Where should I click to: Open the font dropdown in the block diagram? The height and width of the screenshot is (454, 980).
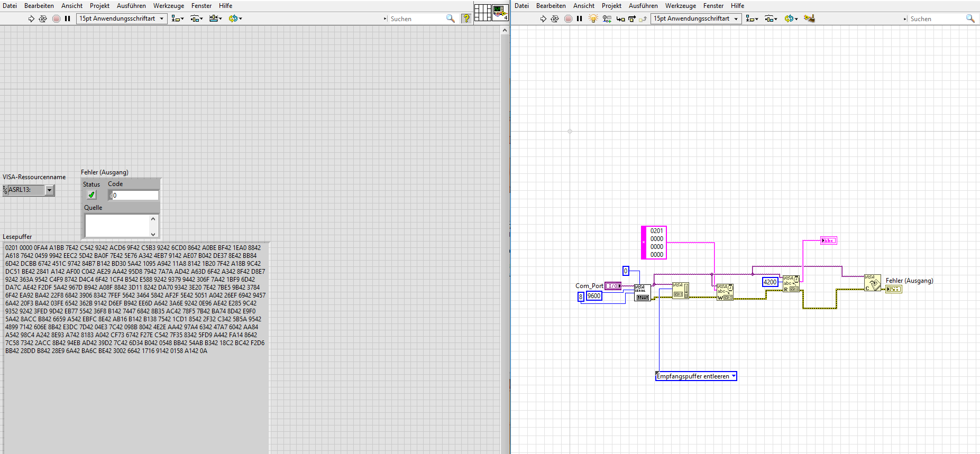[695, 18]
